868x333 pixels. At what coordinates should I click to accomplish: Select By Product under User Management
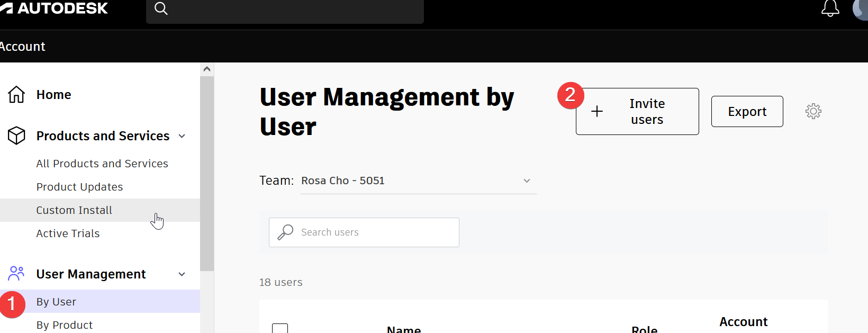64,325
